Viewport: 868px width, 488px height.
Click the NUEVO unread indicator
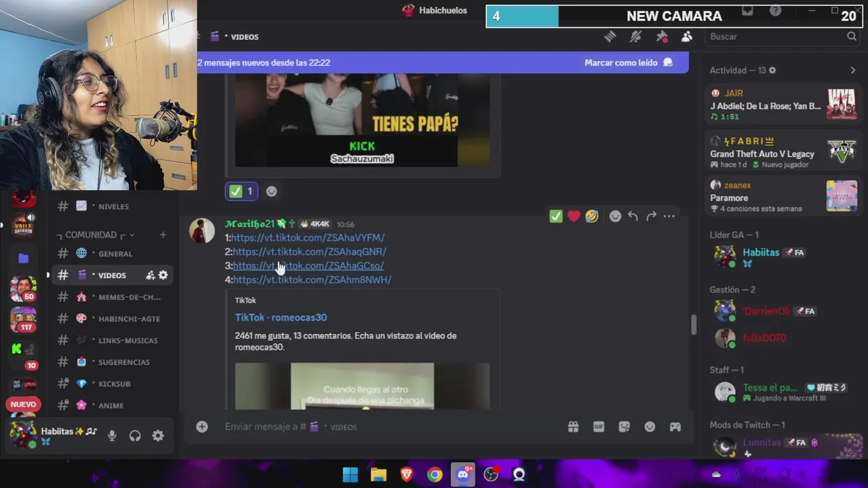(23, 404)
